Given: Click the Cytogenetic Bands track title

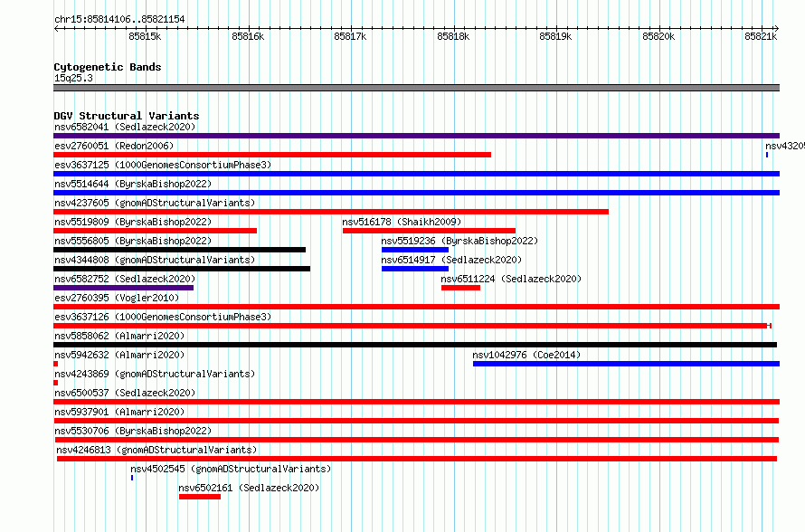Looking at the screenshot, I should point(108,67).
